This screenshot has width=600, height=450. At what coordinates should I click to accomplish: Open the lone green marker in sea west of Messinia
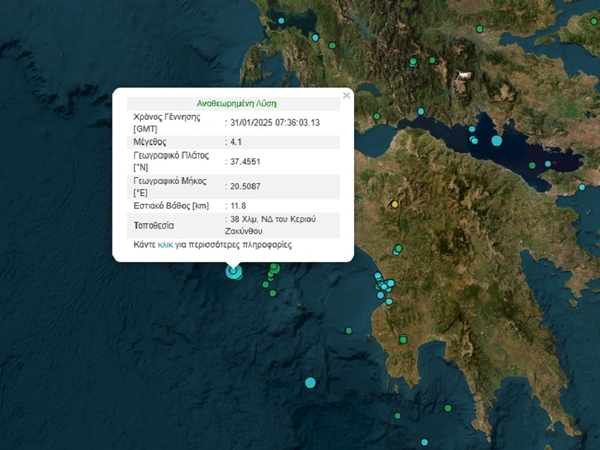pos(347,331)
